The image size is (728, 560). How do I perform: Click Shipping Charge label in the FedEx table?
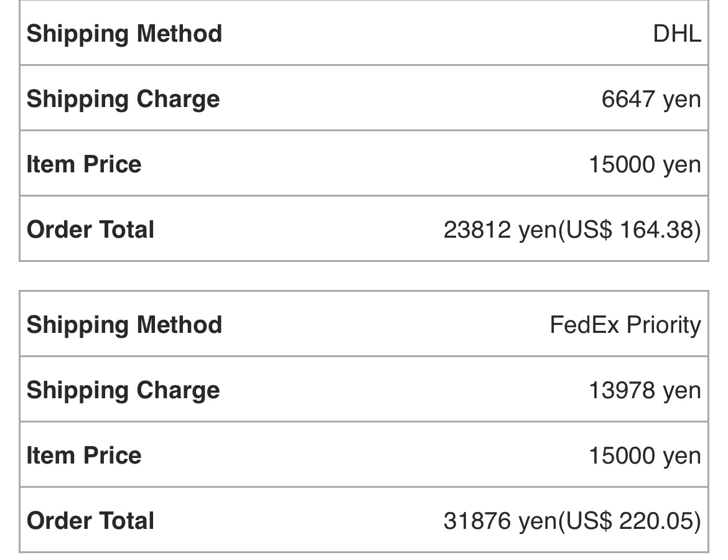point(123,390)
